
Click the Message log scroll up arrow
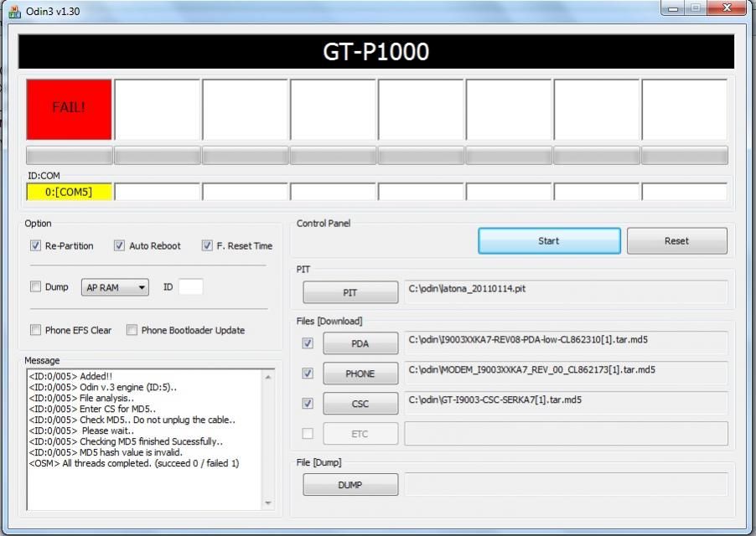click(268, 377)
